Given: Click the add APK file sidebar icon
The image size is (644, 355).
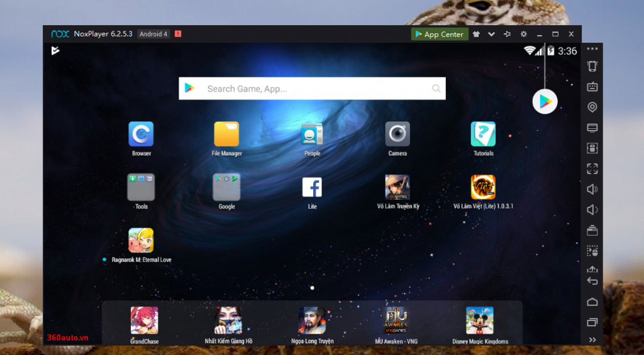Looking at the screenshot, I should 592,148.
